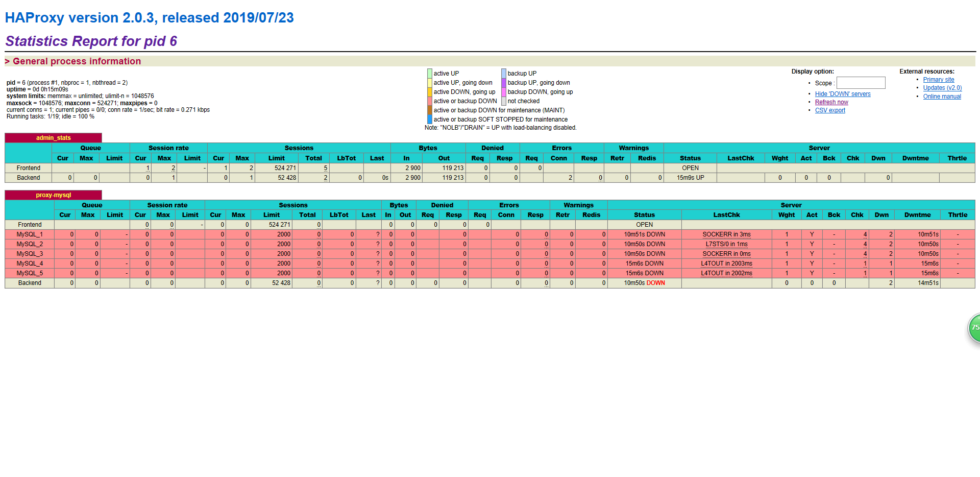Click proxy-mysql Frontend session limit 524 271

point(279,225)
